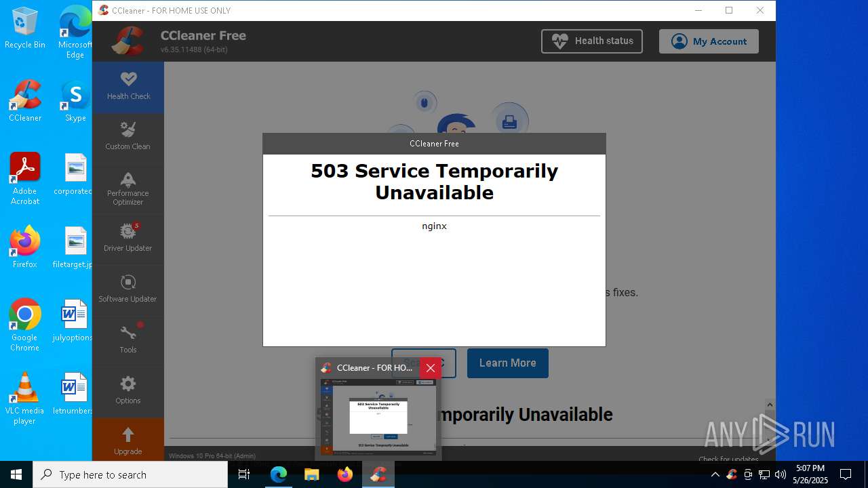Open Skype desktop shortcut
This screenshot has width=868, height=488.
click(75, 101)
